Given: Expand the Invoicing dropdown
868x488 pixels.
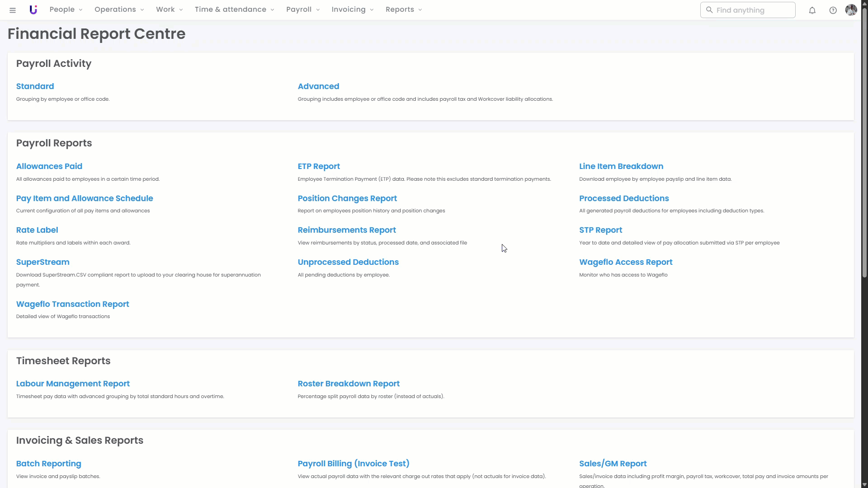Looking at the screenshot, I should tap(353, 9).
